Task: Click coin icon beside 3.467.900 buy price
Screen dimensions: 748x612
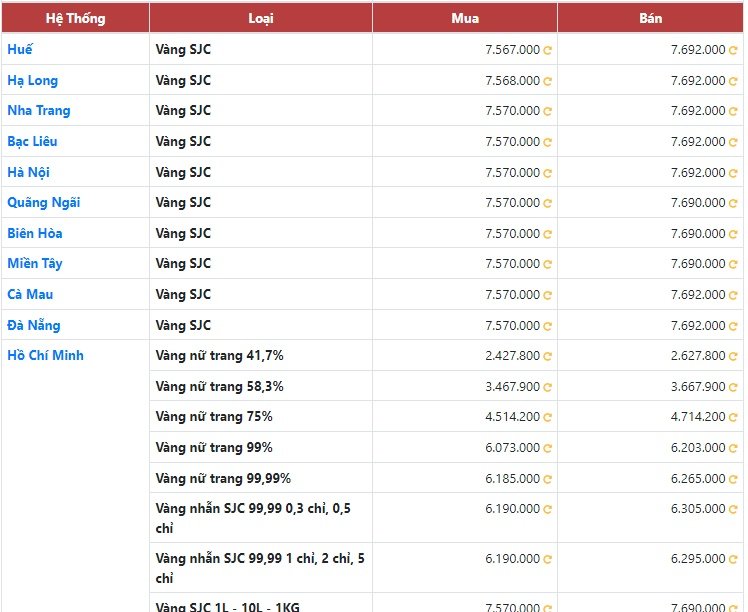Action: (x=547, y=387)
